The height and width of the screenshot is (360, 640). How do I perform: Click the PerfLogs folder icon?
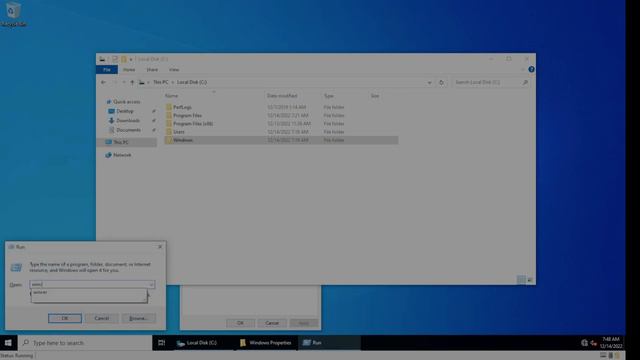click(x=169, y=107)
